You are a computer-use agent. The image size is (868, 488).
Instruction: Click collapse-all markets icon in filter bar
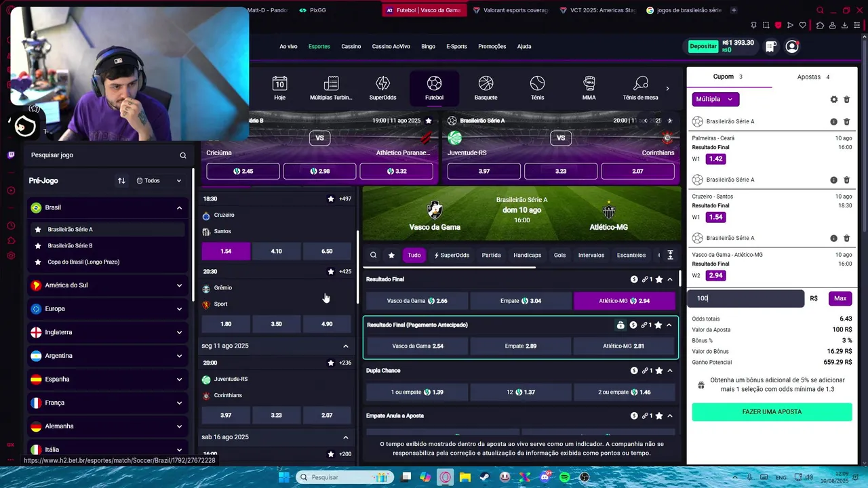670,256
